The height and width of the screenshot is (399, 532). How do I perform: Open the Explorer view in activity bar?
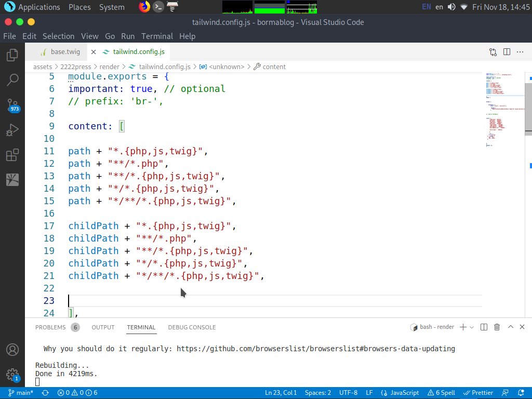12,55
